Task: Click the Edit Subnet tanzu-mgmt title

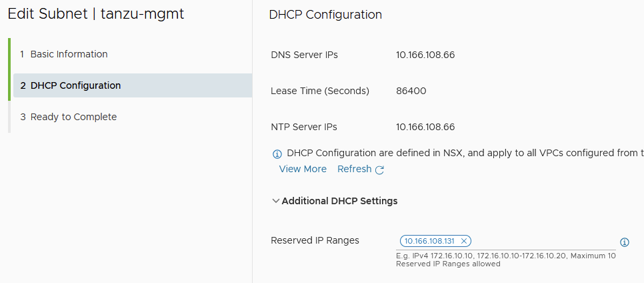Action: 96,14
